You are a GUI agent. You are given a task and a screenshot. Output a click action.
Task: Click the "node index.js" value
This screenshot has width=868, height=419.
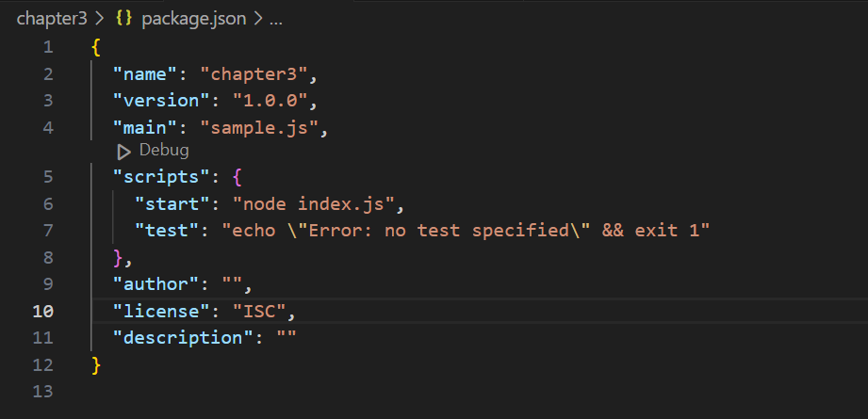[313, 204]
